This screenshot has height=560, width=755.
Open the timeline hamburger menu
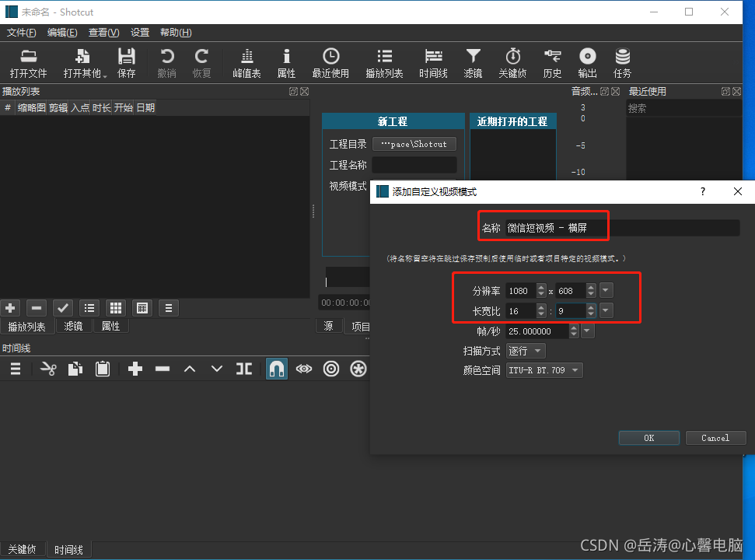tap(16, 369)
